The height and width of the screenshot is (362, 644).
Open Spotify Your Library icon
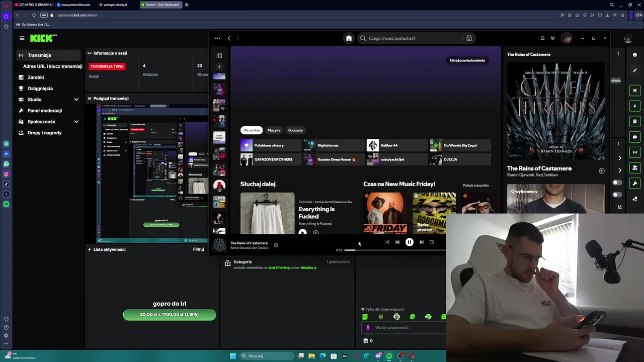click(x=219, y=55)
